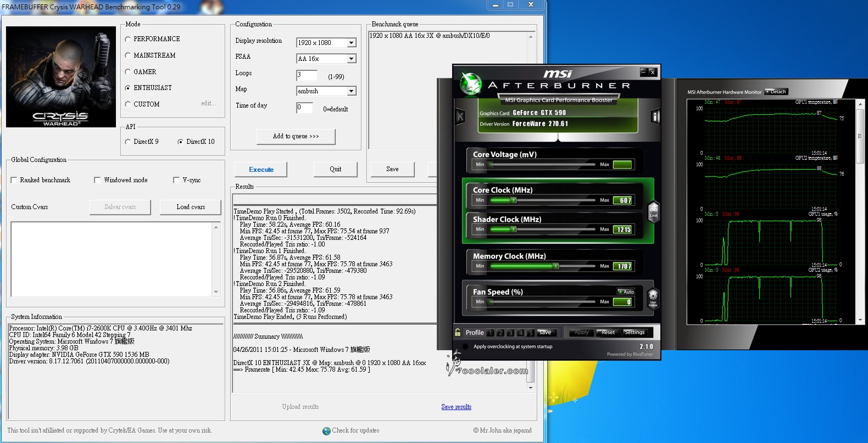Choose DirectX 10 API

click(x=180, y=142)
